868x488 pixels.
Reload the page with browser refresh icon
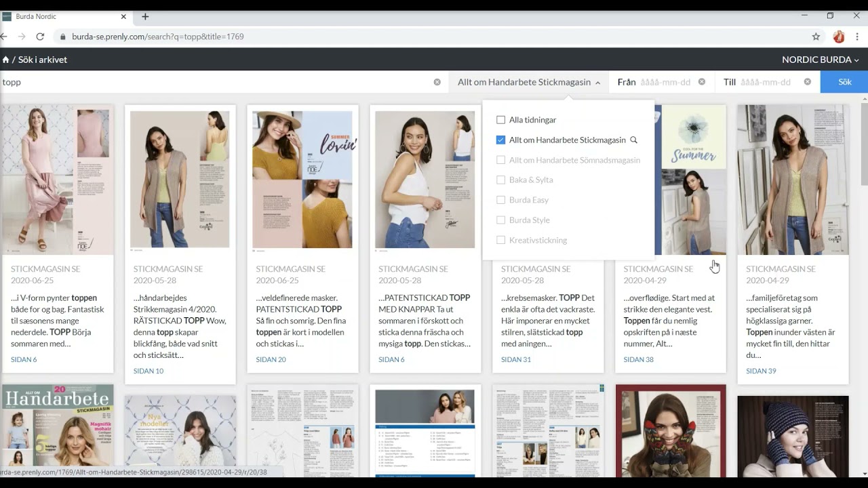[40, 37]
